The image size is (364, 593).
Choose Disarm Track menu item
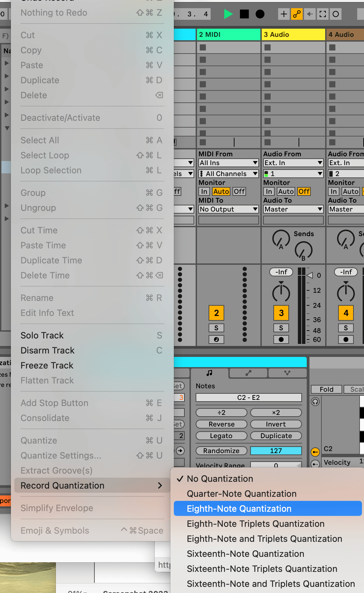pos(92,350)
